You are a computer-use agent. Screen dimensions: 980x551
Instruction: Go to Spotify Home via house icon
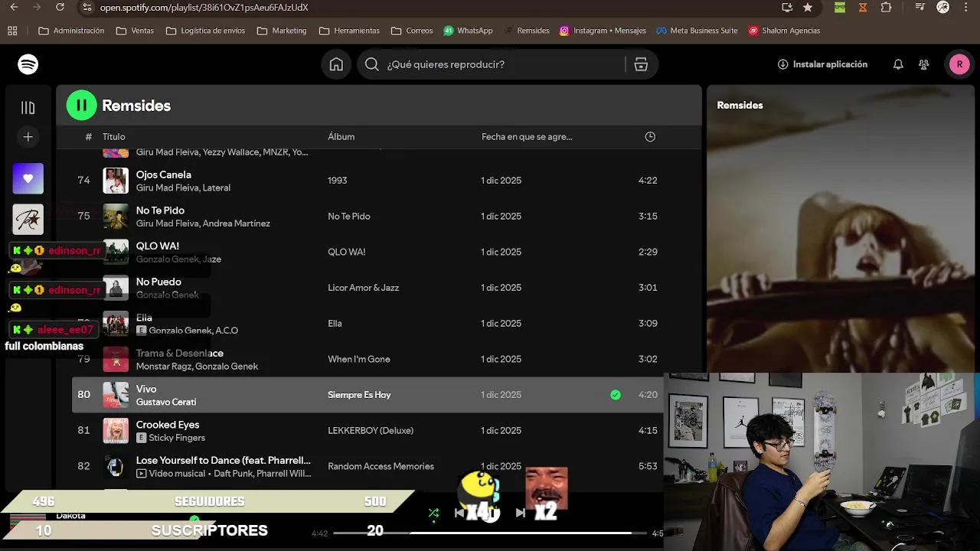pyautogui.click(x=336, y=64)
